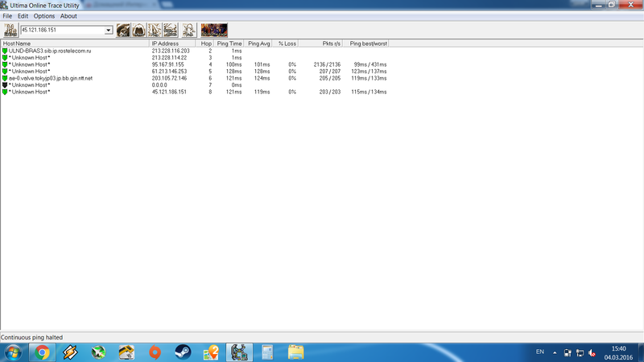This screenshot has width=644, height=362.
Task: Select the ULND-BRAS3.sib.ip.rostelecom.ru host row
Action: coord(50,51)
